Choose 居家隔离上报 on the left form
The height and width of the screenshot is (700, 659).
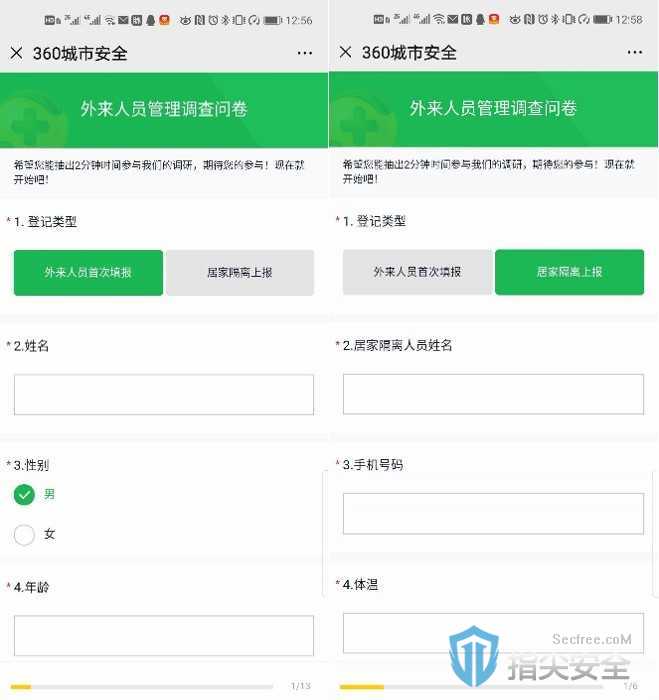tap(240, 273)
